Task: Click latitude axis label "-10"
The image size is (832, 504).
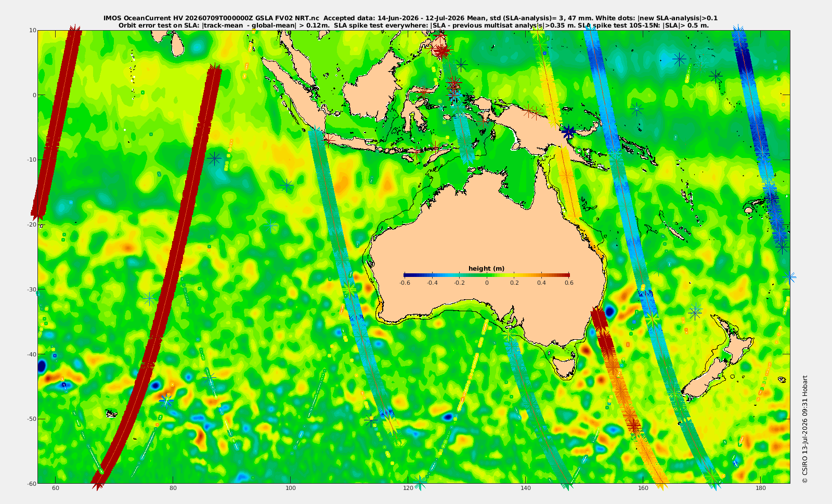Action: pyautogui.click(x=31, y=160)
